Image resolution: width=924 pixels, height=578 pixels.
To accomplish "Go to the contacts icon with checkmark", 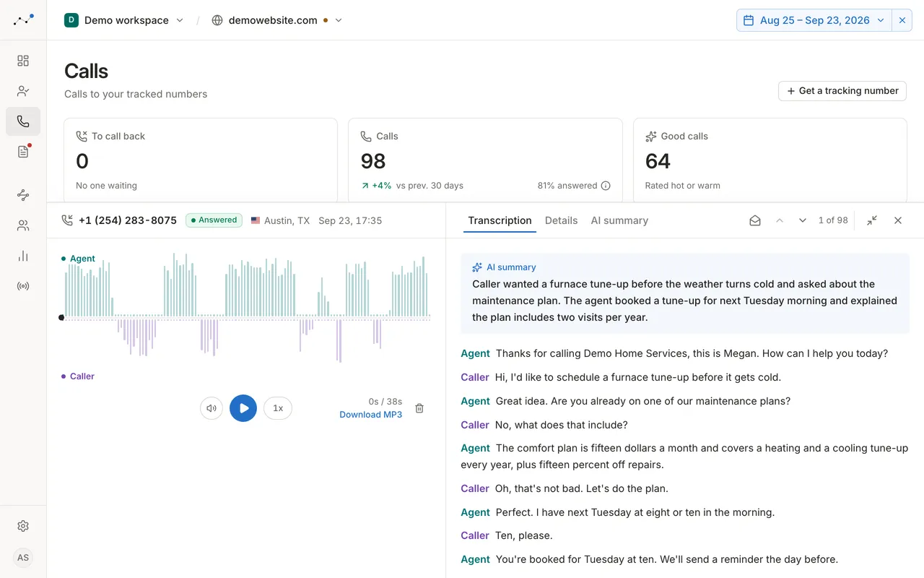I will (x=23, y=91).
